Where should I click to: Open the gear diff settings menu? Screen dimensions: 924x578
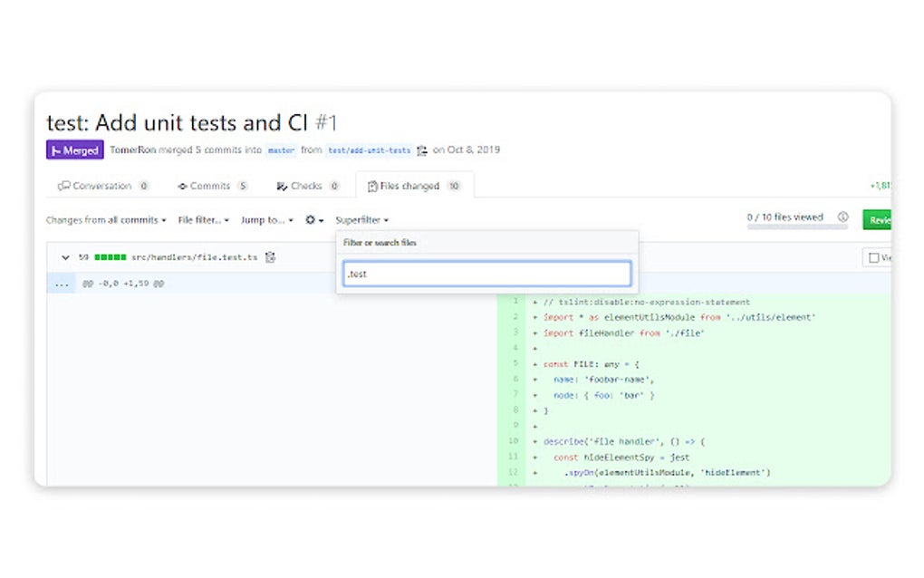314,220
